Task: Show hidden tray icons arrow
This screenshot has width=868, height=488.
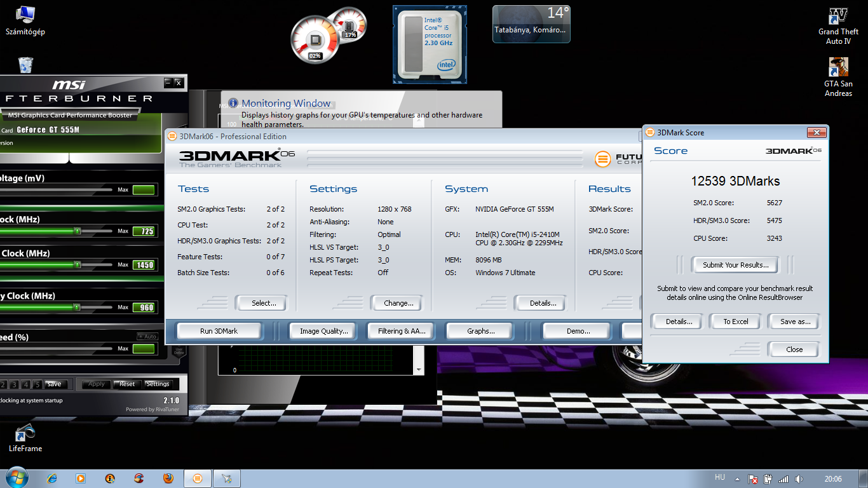Action: (737, 479)
